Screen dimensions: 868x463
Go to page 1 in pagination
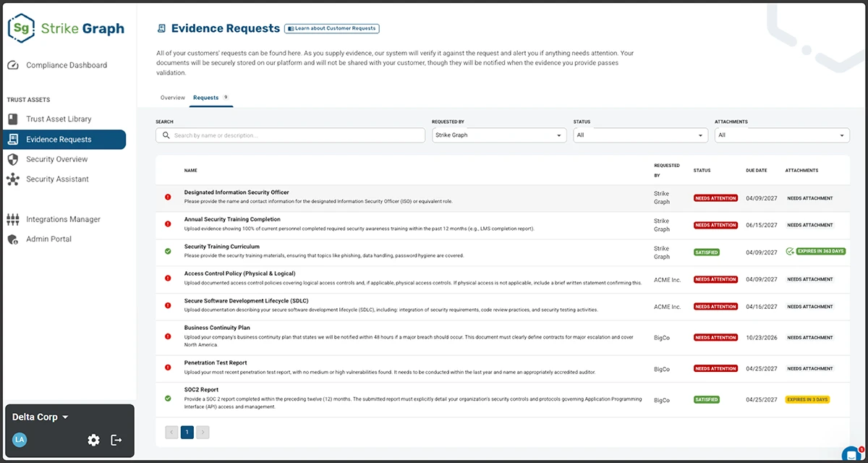point(187,433)
